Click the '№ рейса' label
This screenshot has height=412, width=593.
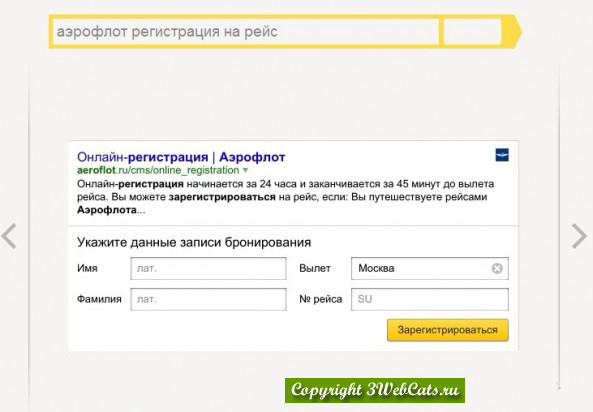(320, 299)
